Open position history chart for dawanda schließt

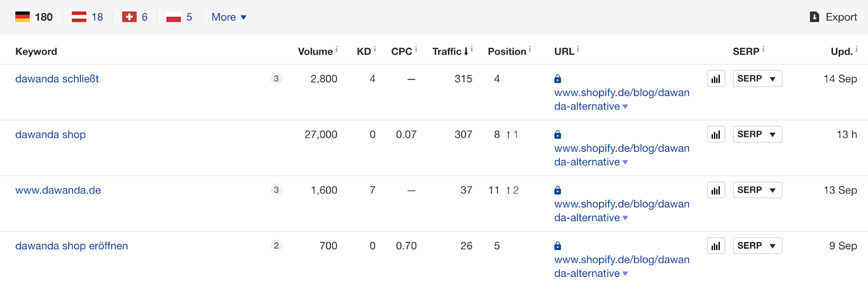coord(716,79)
